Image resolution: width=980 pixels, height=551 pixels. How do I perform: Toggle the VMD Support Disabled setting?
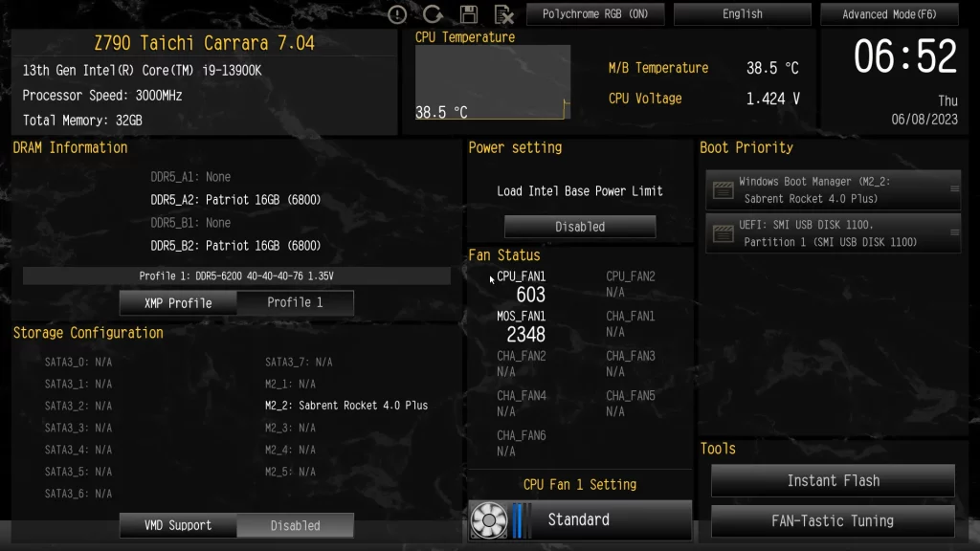[x=295, y=525]
